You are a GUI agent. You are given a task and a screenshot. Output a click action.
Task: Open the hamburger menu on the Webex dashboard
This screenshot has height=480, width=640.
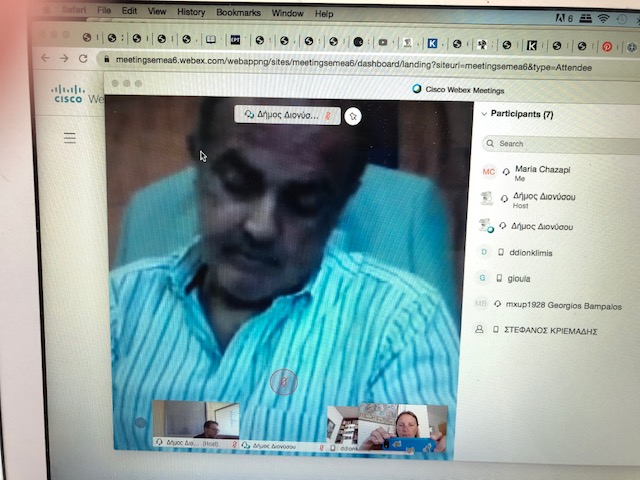(x=70, y=138)
